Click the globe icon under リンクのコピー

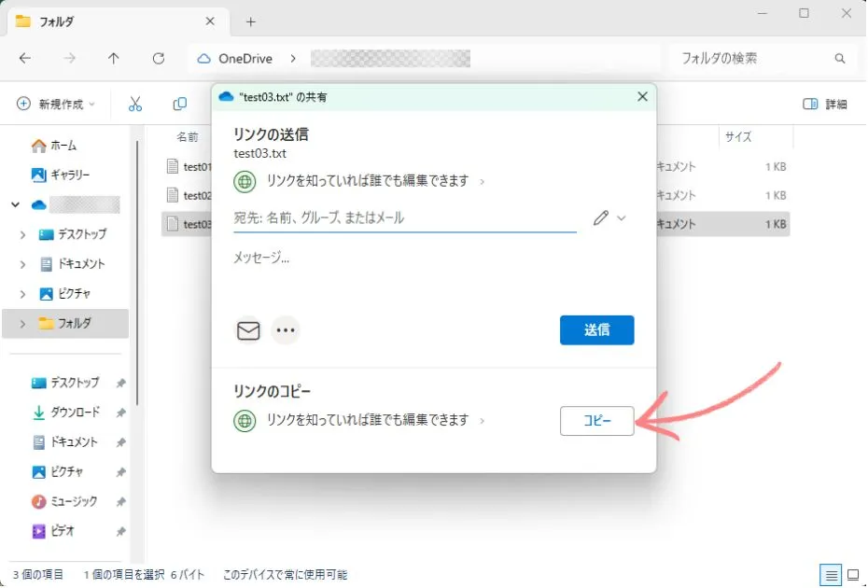(x=245, y=421)
